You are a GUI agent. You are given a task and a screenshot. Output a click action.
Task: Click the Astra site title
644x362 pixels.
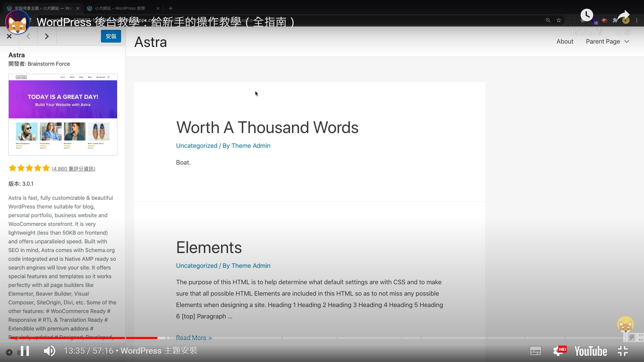(151, 42)
